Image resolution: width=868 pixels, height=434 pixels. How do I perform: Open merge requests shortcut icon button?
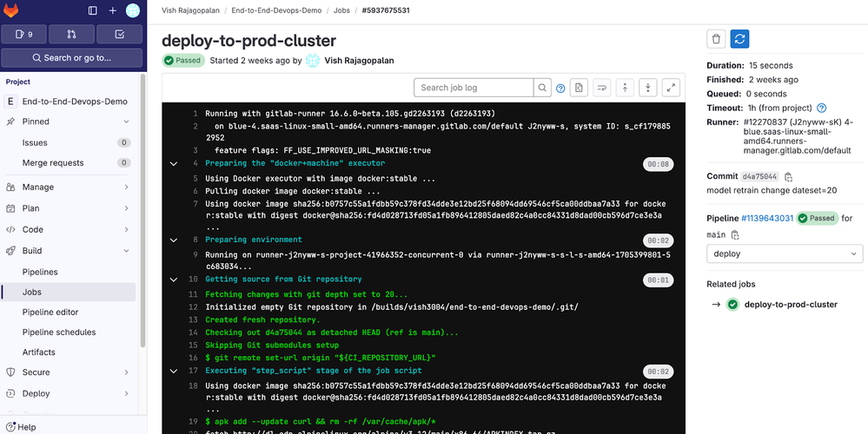pos(71,34)
